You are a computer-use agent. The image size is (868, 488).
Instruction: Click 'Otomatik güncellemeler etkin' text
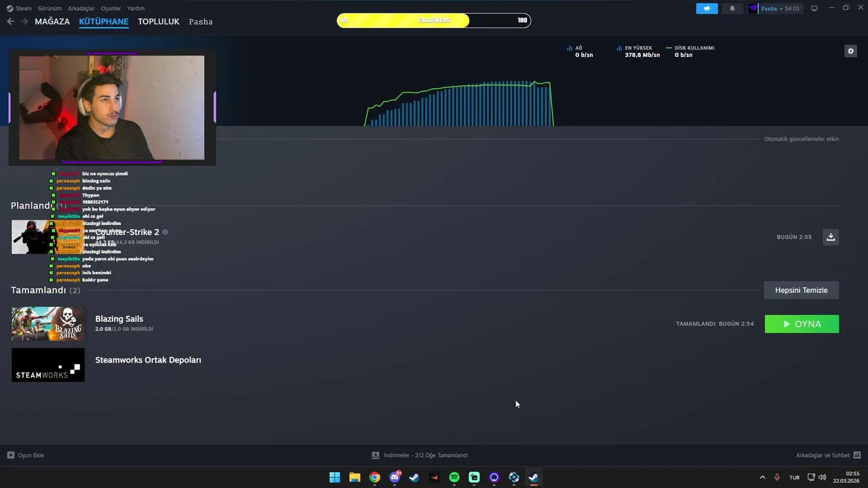802,139
